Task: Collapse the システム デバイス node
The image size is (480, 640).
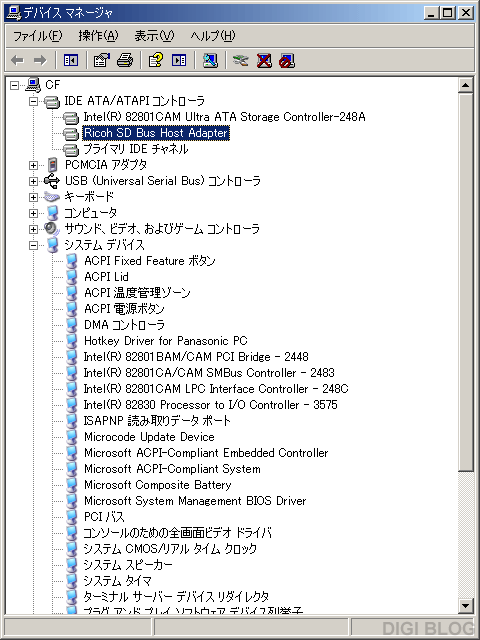Action: click(x=33, y=245)
